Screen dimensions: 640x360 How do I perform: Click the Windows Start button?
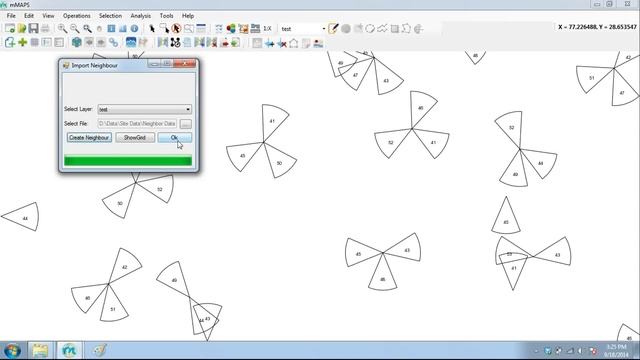point(12,350)
